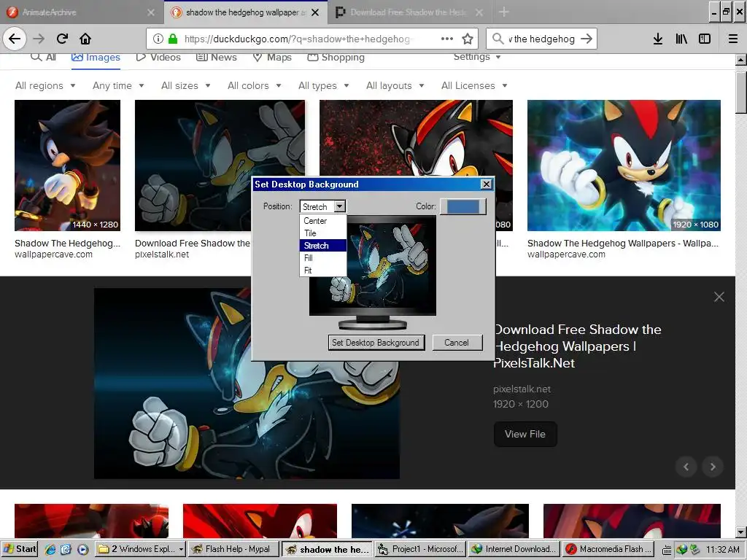The height and width of the screenshot is (560, 747).
Task: Open the All types filter
Action: (x=324, y=86)
